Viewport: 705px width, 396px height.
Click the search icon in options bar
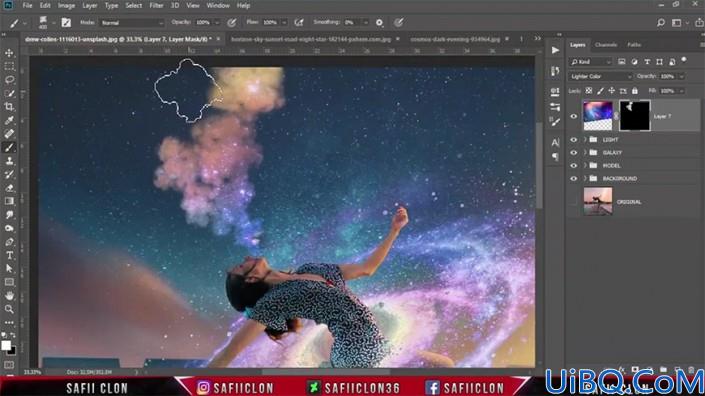pos(660,22)
